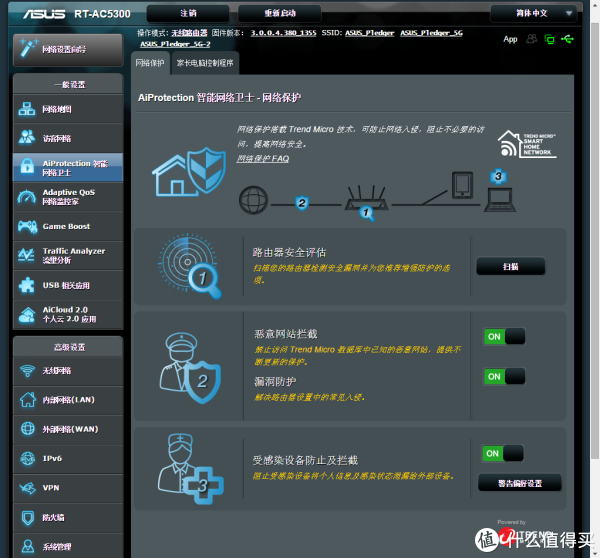
Task: Click the ASUS logo in header
Action: [x=44, y=14]
